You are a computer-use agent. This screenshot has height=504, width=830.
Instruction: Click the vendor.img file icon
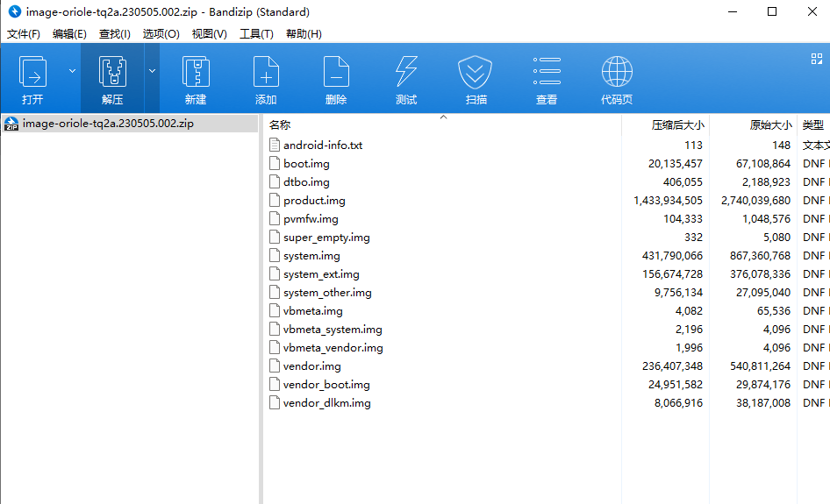tap(275, 366)
